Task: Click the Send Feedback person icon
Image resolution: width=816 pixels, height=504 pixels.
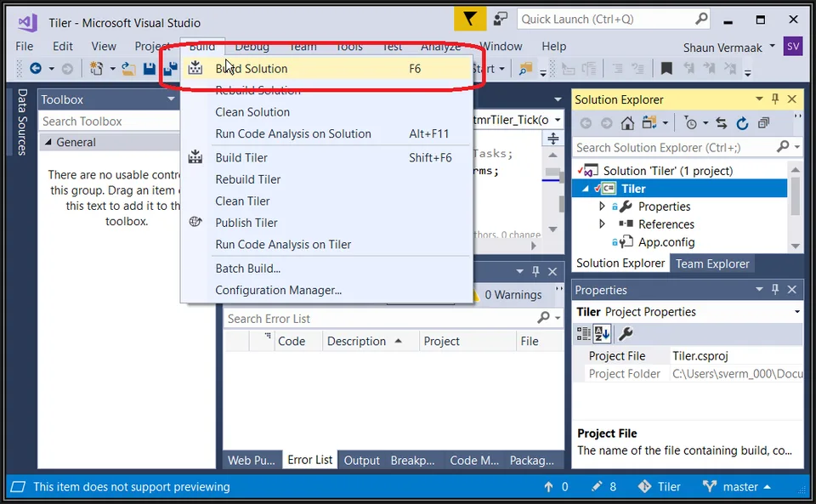Action: 501,20
